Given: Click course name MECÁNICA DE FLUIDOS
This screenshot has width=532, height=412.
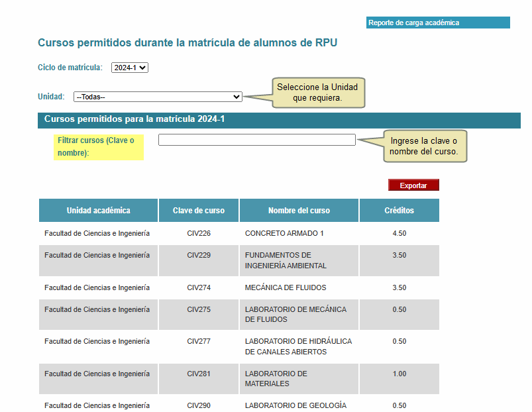Looking at the screenshot, I should [286, 287].
